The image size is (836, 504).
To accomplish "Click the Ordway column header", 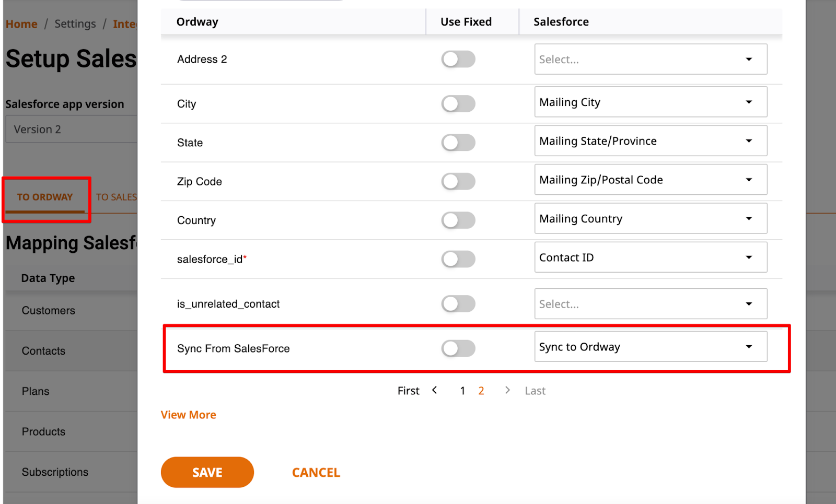I will 198,22.
